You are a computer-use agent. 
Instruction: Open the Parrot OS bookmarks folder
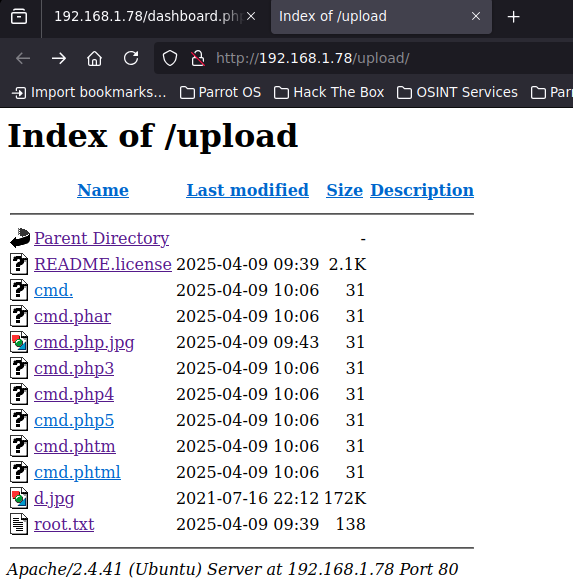220,92
